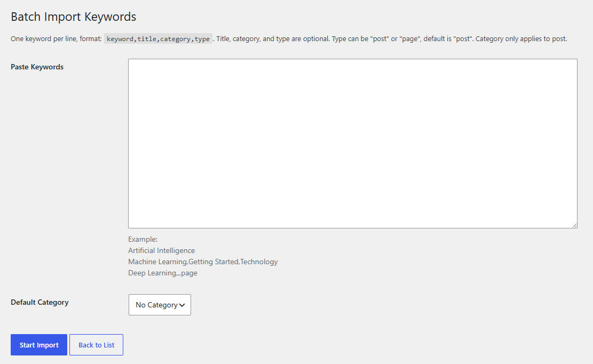Image resolution: width=593 pixels, height=364 pixels.
Task: Grab the textarea resize handle corner
Action: (574, 225)
